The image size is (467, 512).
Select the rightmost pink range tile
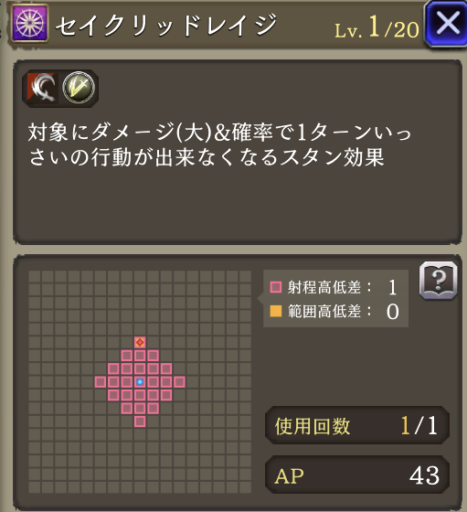pos(179,382)
